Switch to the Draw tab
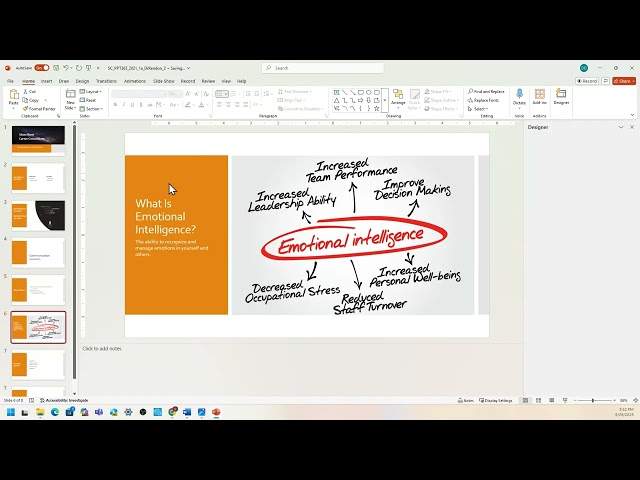 point(64,81)
